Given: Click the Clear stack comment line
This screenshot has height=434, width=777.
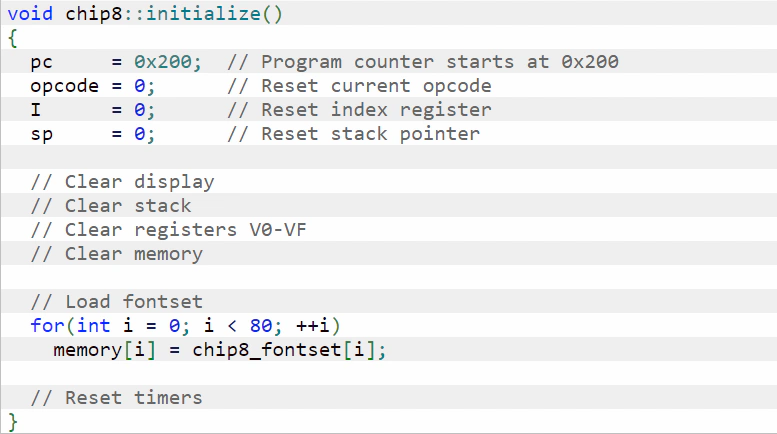Looking at the screenshot, I should 111,206.
